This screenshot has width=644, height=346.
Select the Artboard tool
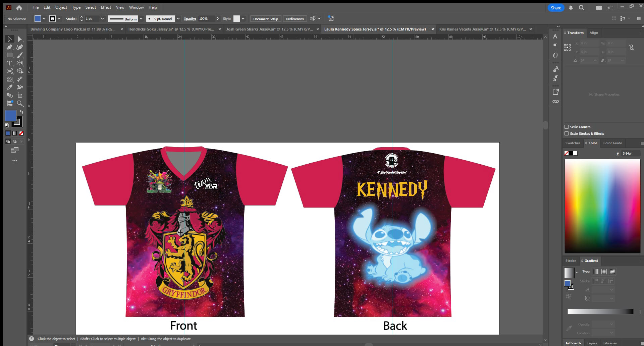point(20,95)
